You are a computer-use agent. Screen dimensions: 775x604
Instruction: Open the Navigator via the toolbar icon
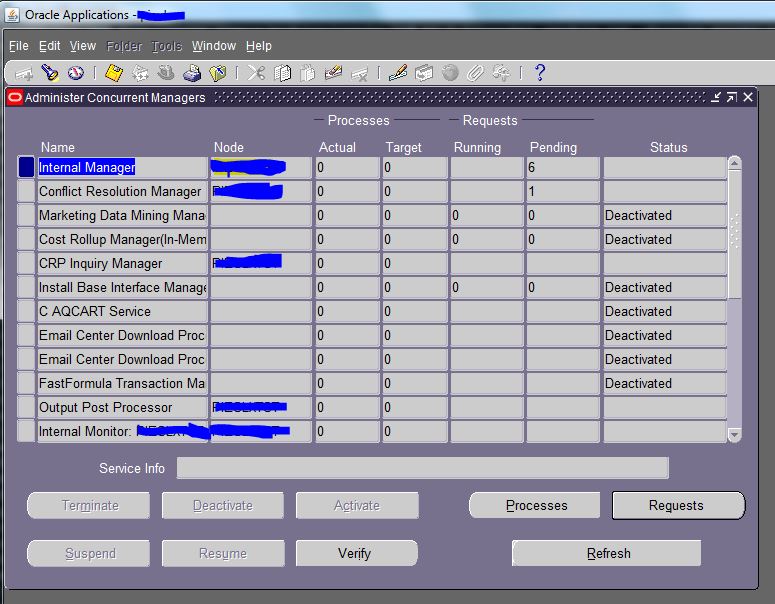pyautogui.click(x=76, y=73)
